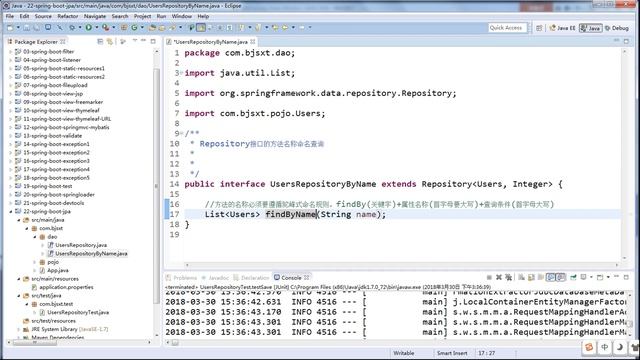The height and width of the screenshot is (360, 640).
Task: Expand the 12-spring-boot-springmvc-mybatis project
Action: [11, 127]
